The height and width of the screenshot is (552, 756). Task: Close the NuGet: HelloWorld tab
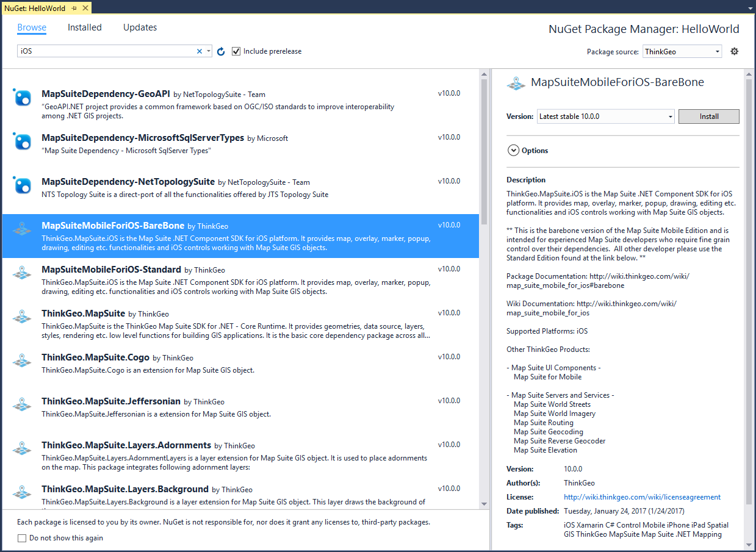tap(85, 9)
